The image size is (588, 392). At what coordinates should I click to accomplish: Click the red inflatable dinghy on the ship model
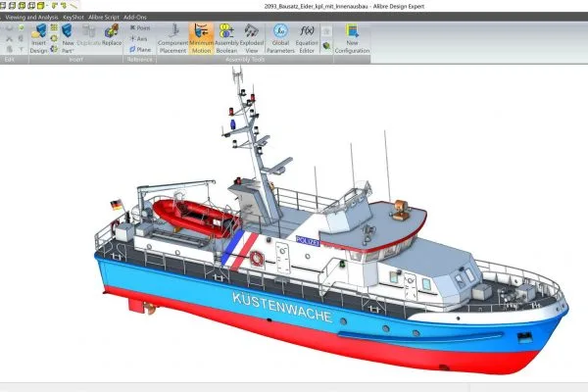click(x=196, y=218)
